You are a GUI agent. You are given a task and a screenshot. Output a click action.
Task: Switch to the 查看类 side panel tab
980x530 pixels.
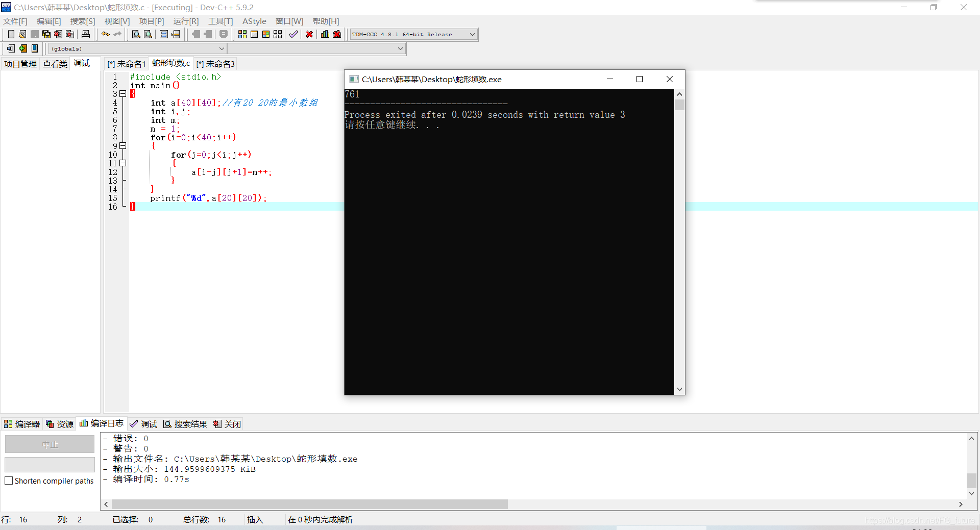click(55, 64)
